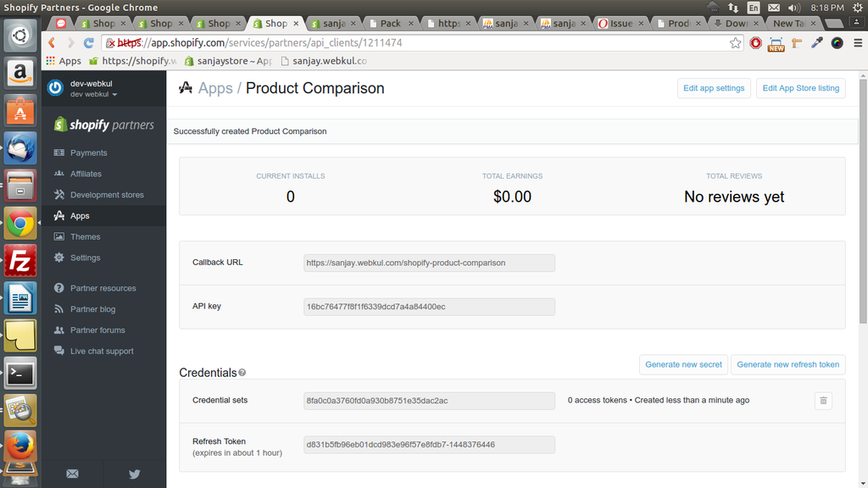868x488 pixels.
Task: Click the API key text field
Action: point(429,307)
